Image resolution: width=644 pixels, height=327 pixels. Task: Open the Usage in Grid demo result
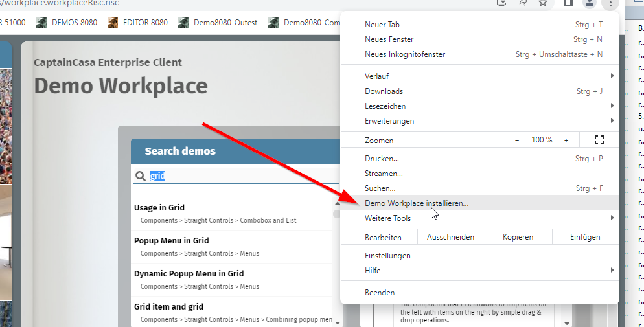tap(159, 208)
